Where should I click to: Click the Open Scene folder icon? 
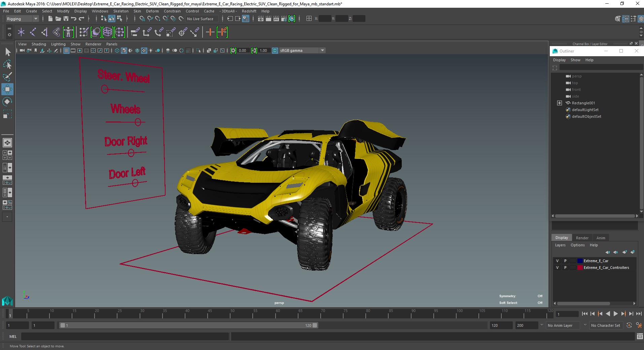click(x=58, y=19)
